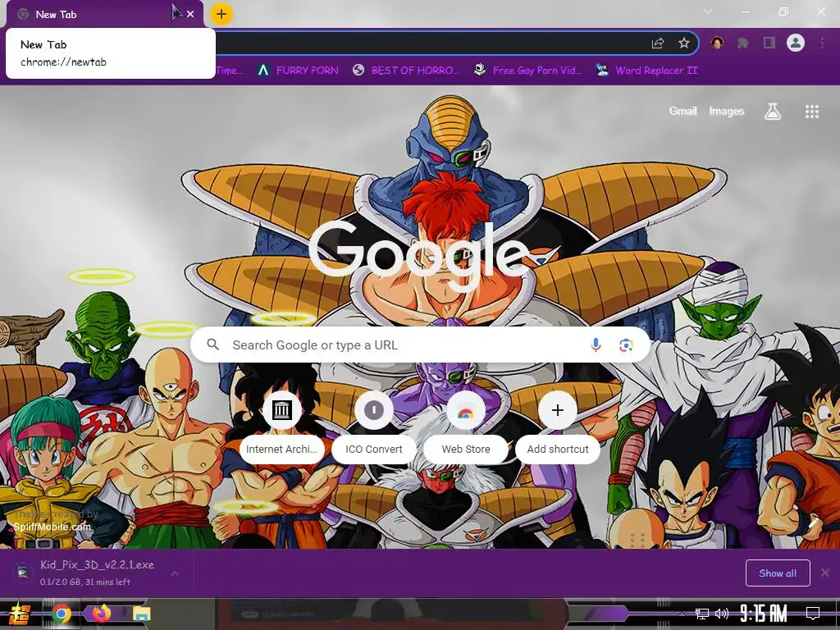Image resolution: width=840 pixels, height=630 pixels.
Task: Open the notification center icon
Action: (813, 614)
